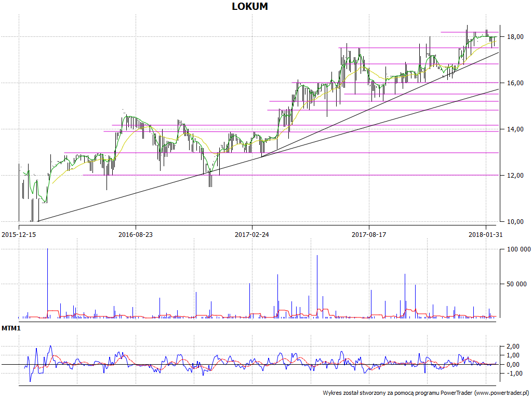532x399 pixels.
Task: Select the 0,00 momentum axis label
Action: [513, 365]
